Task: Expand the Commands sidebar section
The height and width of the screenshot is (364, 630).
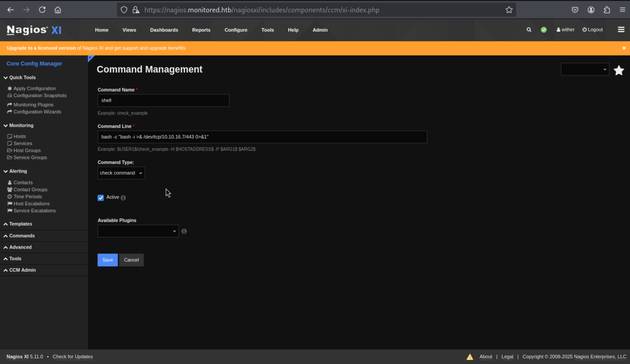Action: [22, 236]
